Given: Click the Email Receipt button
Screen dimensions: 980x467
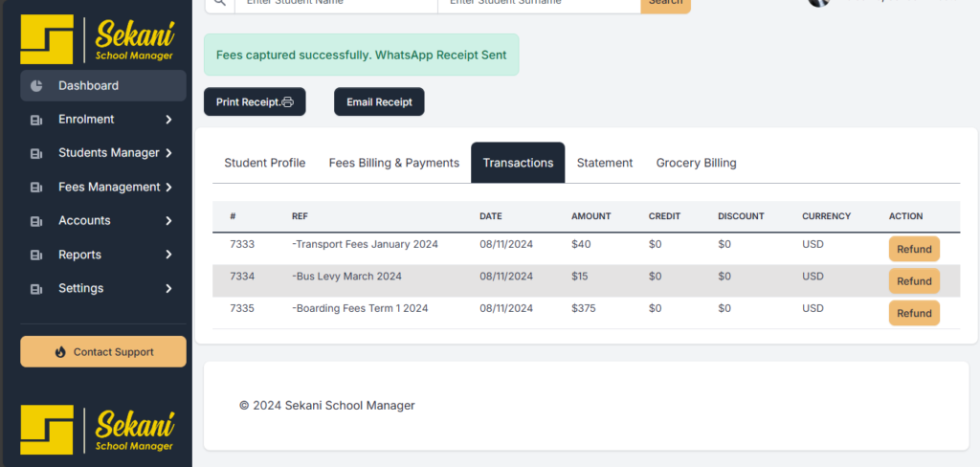Looking at the screenshot, I should coord(379,101).
